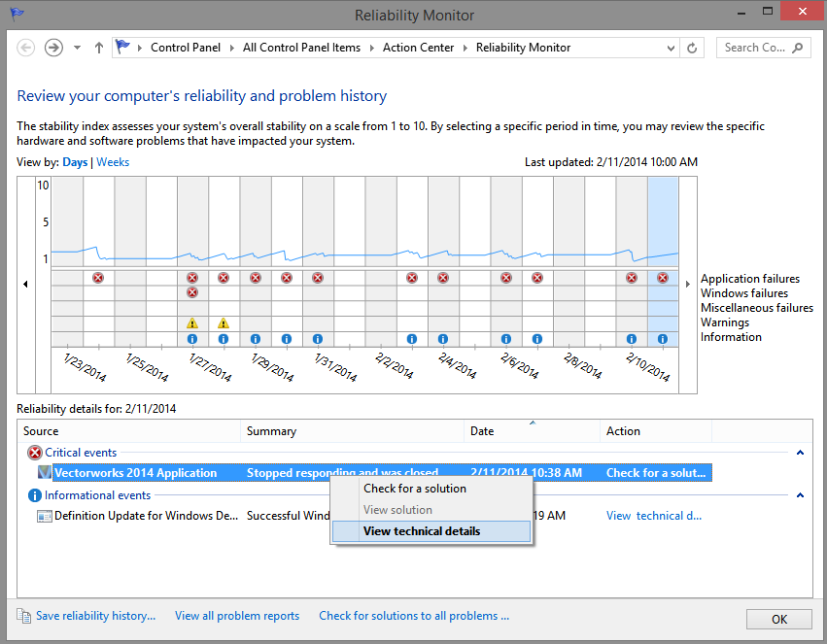Switch chart view to Weeks
The image size is (827, 644).
point(113,162)
